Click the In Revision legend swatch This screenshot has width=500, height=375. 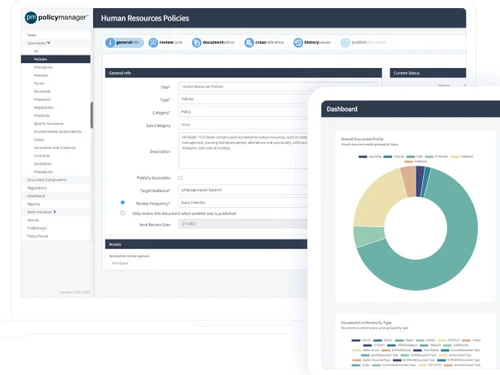click(429, 156)
